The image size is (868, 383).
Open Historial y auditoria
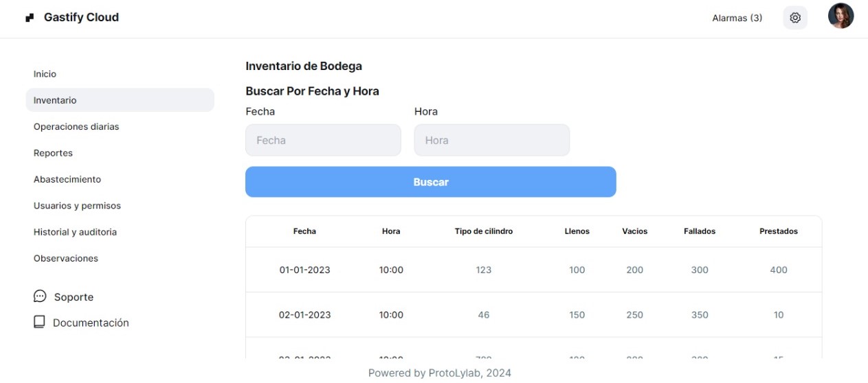[75, 232]
